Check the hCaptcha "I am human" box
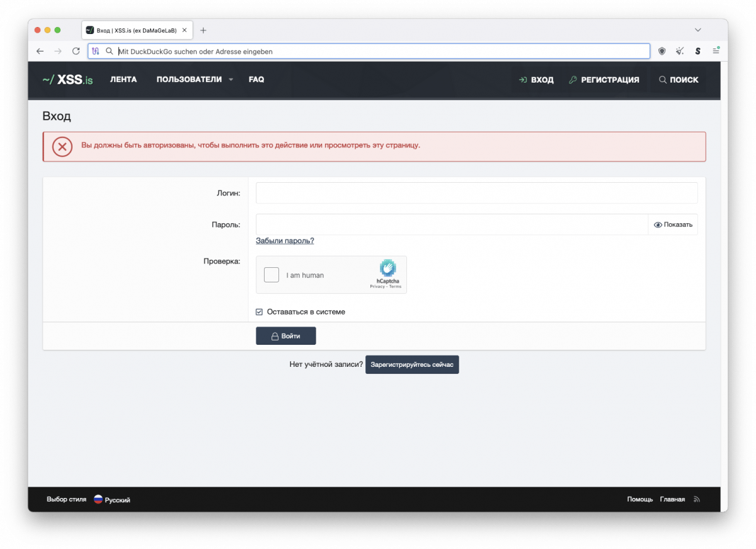Image resolution: width=756 pixels, height=549 pixels. [272, 275]
